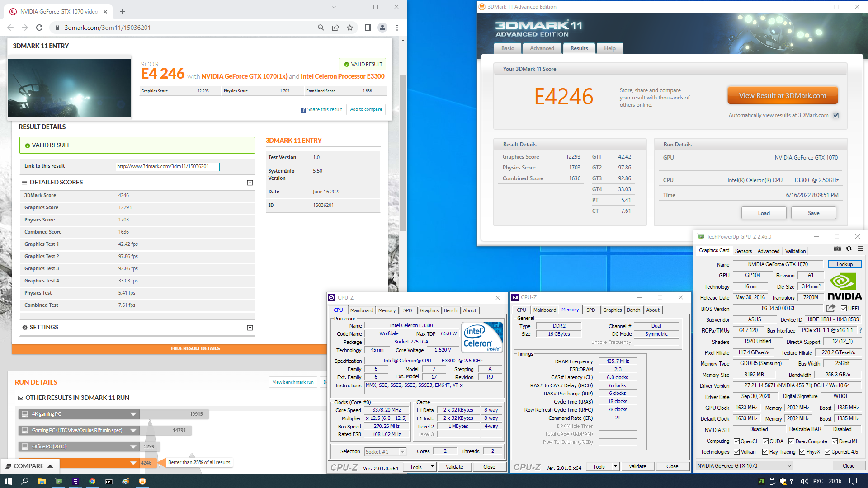Open the NVIDIA tray icon
The width and height of the screenshot is (868, 488).
(x=761, y=481)
